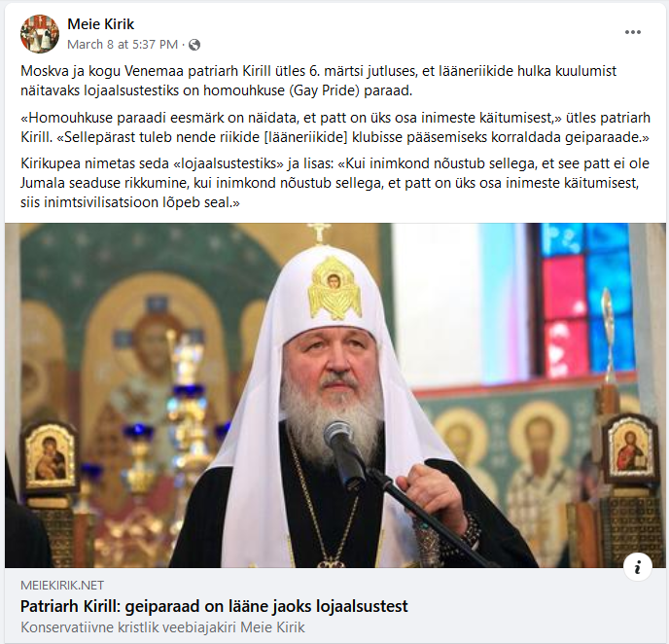Click the paragraph starting «Homouhkuse paraadi eesmärk
This screenshot has height=644, width=669.
coord(335,127)
